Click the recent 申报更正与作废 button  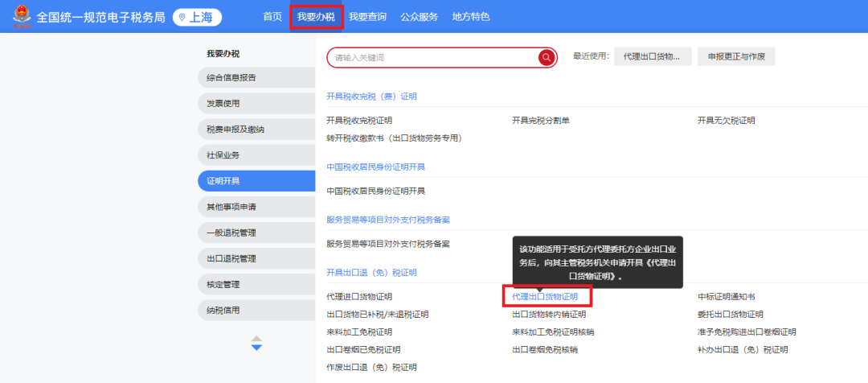pyautogui.click(x=735, y=57)
